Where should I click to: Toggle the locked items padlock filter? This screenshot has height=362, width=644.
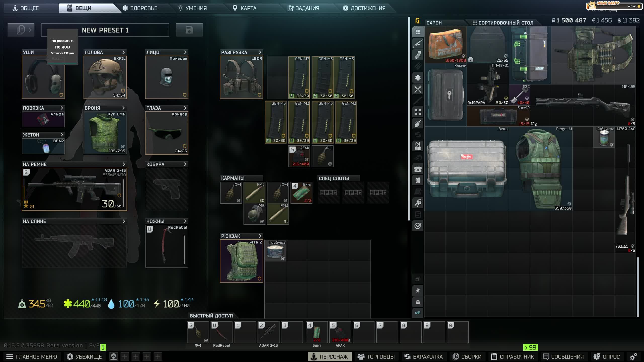[418, 302]
